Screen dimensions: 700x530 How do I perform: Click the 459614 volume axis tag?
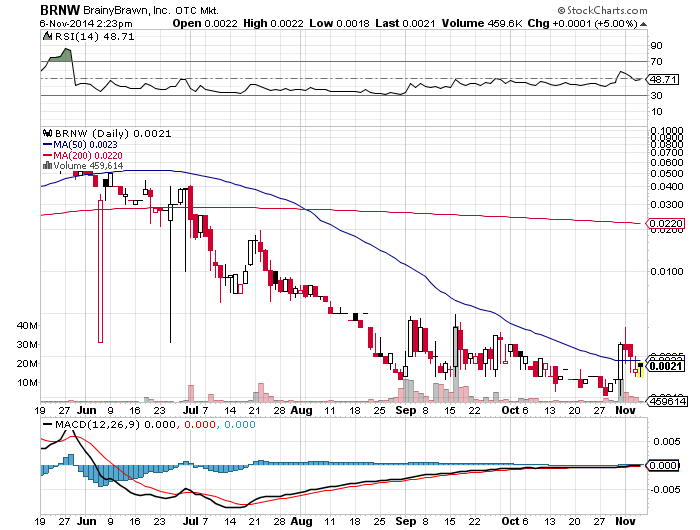click(667, 401)
